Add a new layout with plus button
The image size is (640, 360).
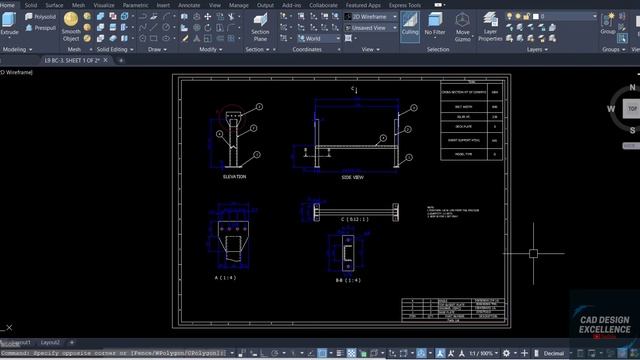71,342
